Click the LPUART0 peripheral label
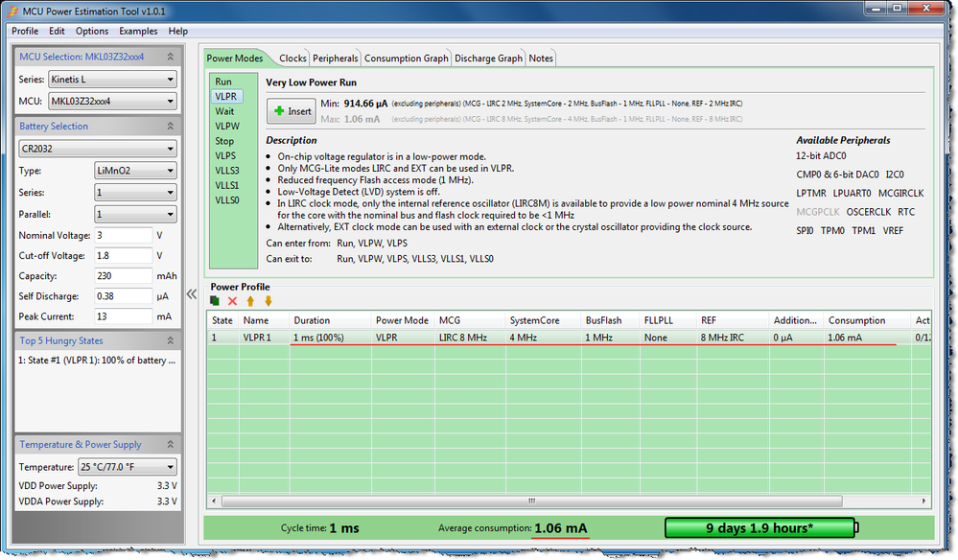958x560 pixels. [853, 193]
